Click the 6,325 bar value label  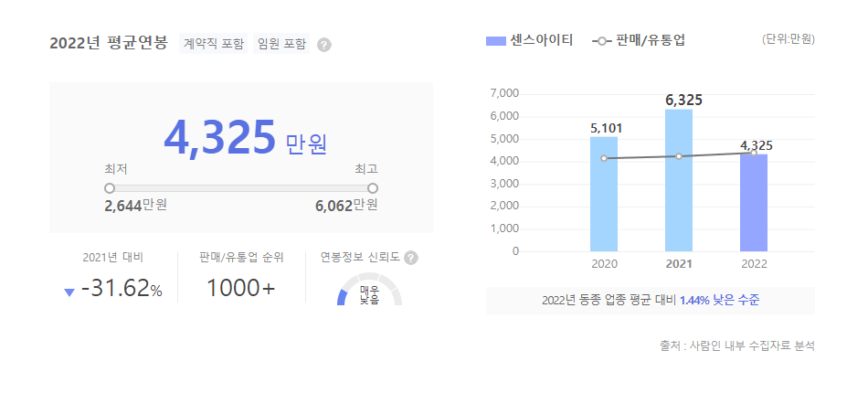click(683, 101)
